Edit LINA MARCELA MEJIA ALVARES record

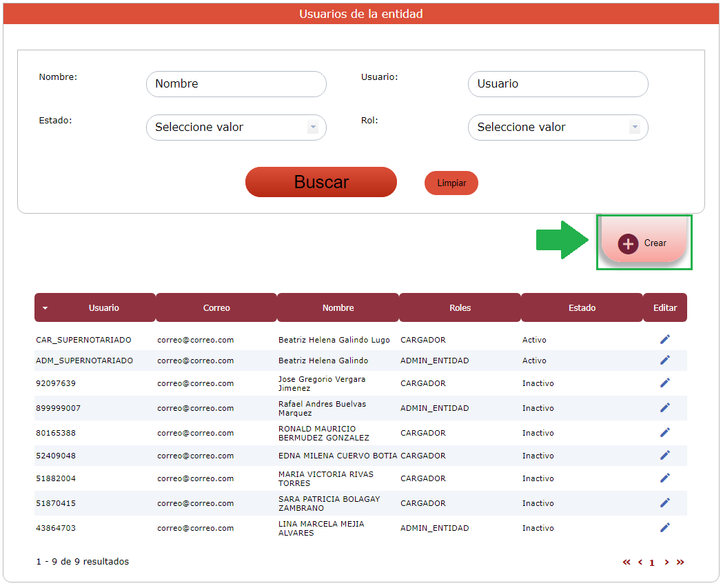[x=664, y=527]
